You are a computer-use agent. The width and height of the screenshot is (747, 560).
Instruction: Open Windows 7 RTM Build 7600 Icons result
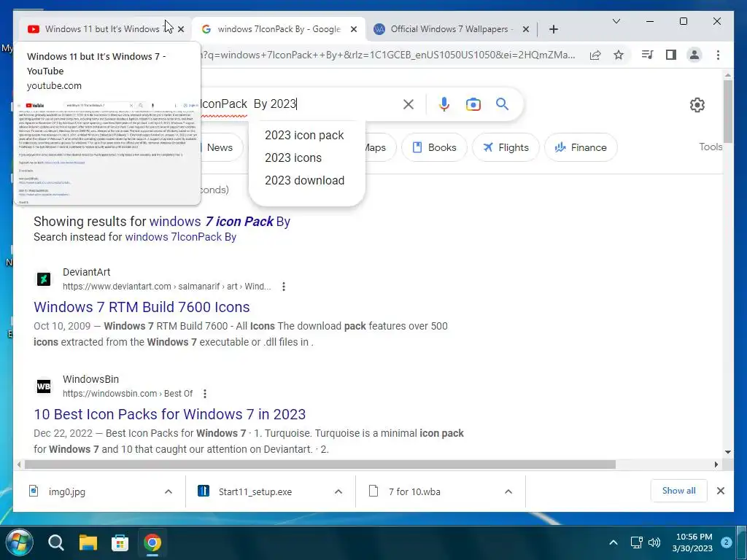pos(142,307)
